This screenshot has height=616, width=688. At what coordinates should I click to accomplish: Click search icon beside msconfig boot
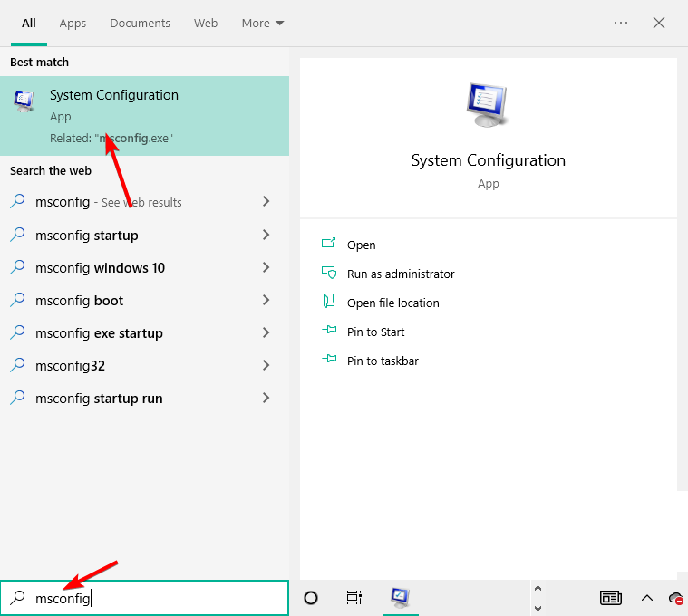[x=17, y=300]
